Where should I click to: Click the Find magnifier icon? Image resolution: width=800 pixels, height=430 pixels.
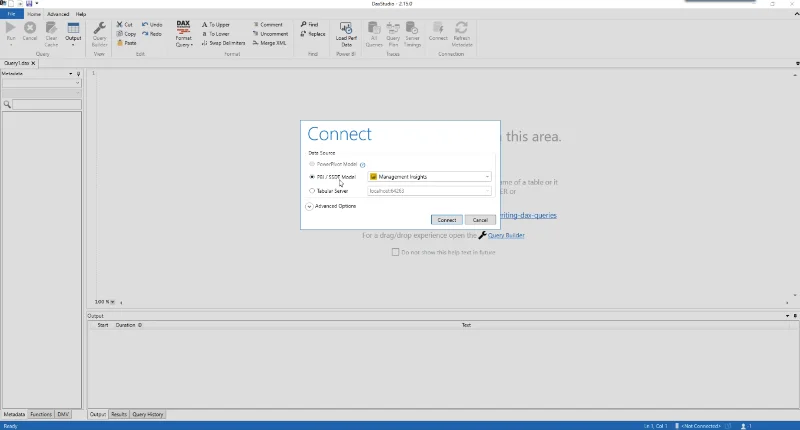tap(304, 24)
